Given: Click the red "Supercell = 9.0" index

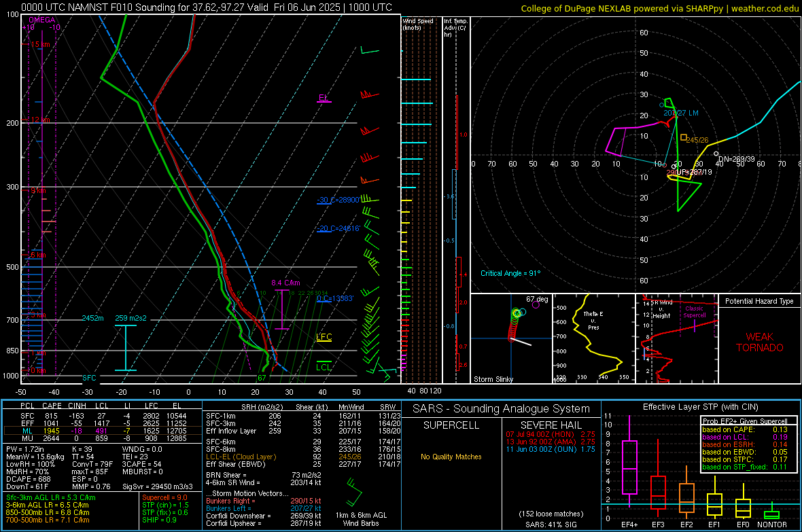Looking at the screenshot, I should (x=164, y=497).
